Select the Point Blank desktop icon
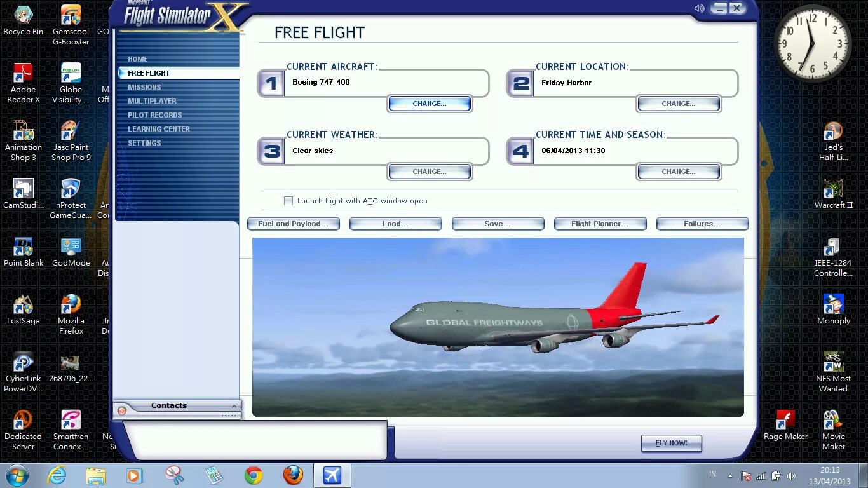This screenshot has height=488, width=868. (23, 252)
